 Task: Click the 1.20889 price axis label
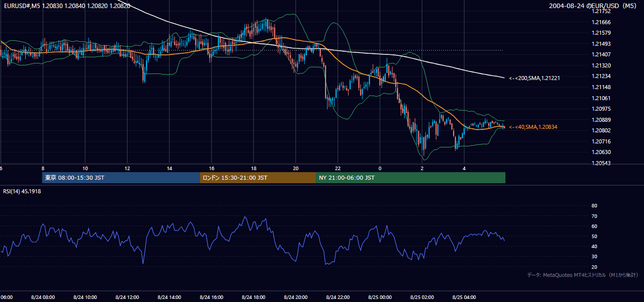pos(601,120)
